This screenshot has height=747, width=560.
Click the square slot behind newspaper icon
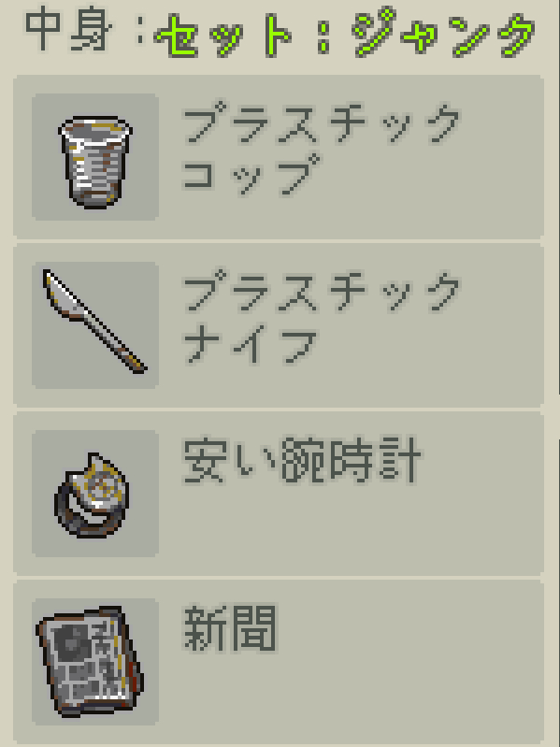coord(95,662)
